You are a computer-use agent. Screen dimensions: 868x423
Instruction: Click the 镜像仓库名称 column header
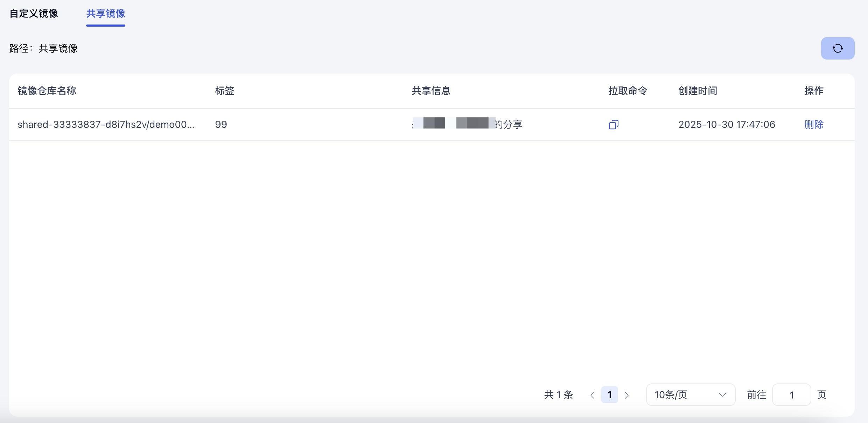coord(47,91)
